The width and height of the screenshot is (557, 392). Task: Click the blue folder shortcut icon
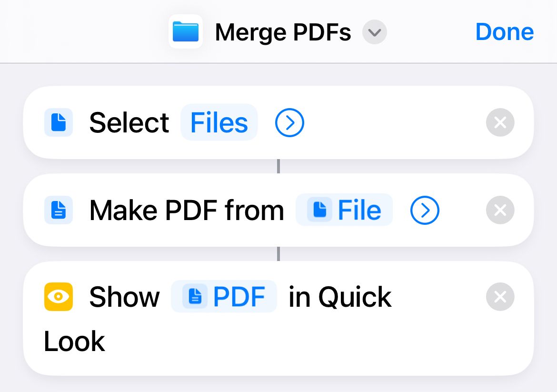click(x=186, y=32)
